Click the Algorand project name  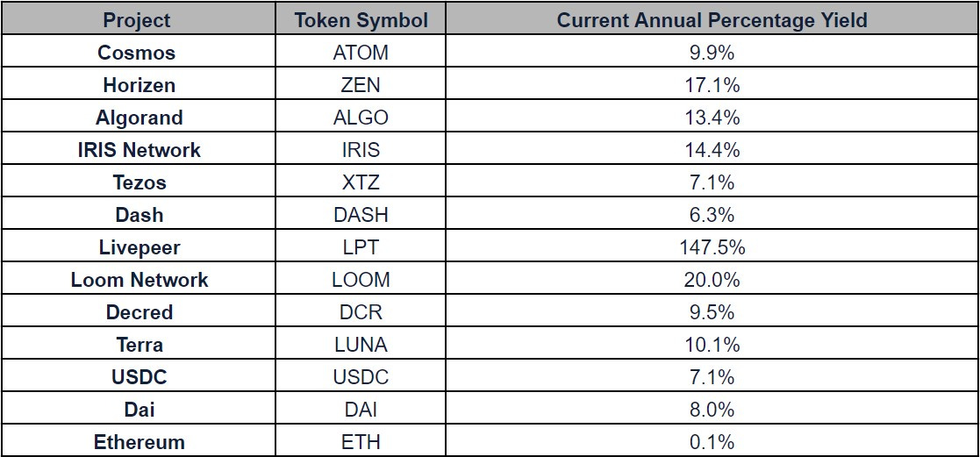pyautogui.click(x=139, y=118)
